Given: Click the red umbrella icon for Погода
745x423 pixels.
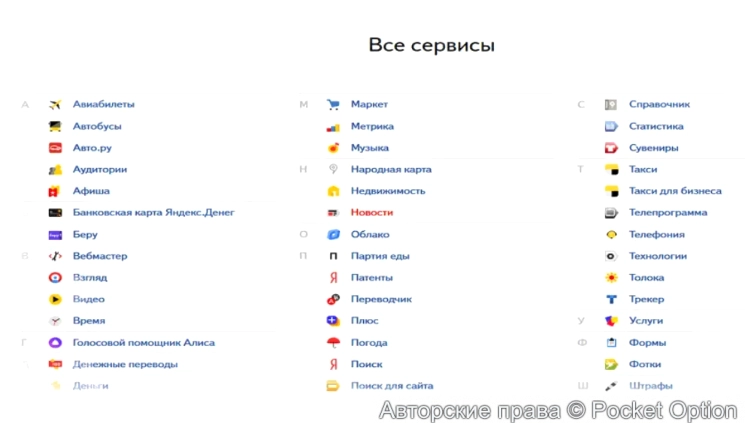Looking at the screenshot, I should [333, 342].
